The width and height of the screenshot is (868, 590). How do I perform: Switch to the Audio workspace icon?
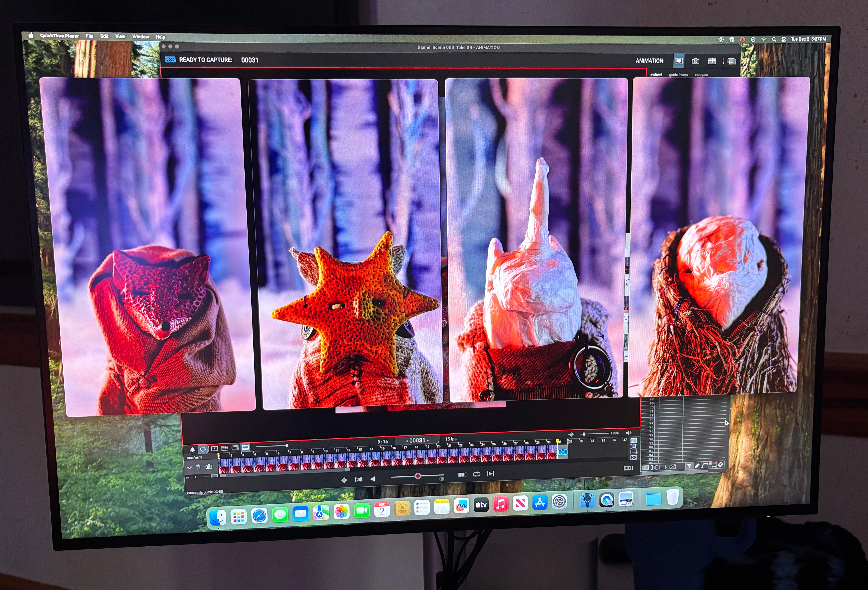[x=712, y=61]
